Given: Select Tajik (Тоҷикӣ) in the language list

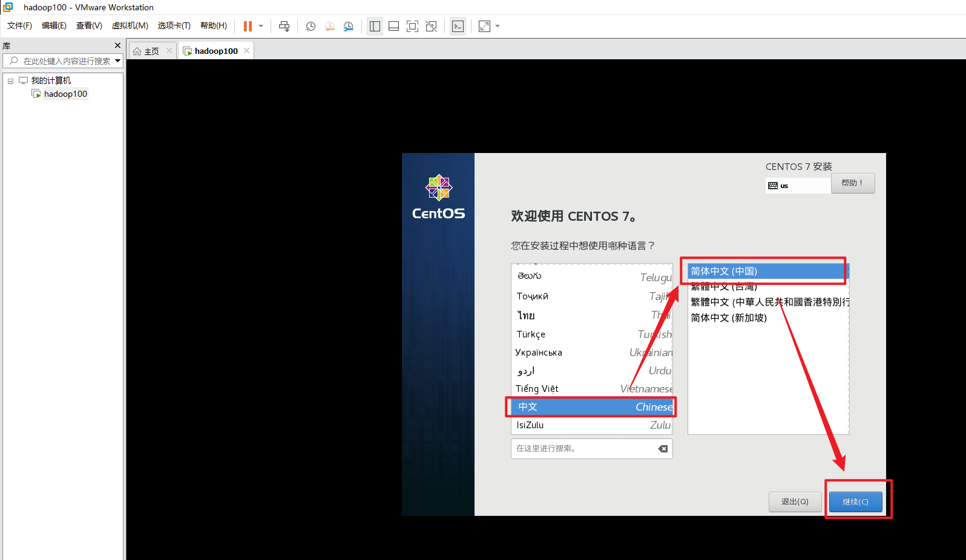Looking at the screenshot, I should [x=592, y=296].
